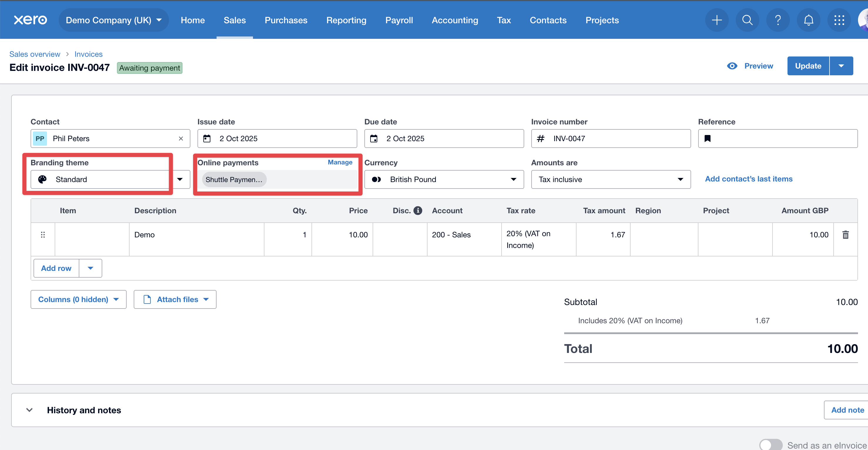The height and width of the screenshot is (450, 868).
Task: Click the search magnifier icon
Action: (x=747, y=20)
